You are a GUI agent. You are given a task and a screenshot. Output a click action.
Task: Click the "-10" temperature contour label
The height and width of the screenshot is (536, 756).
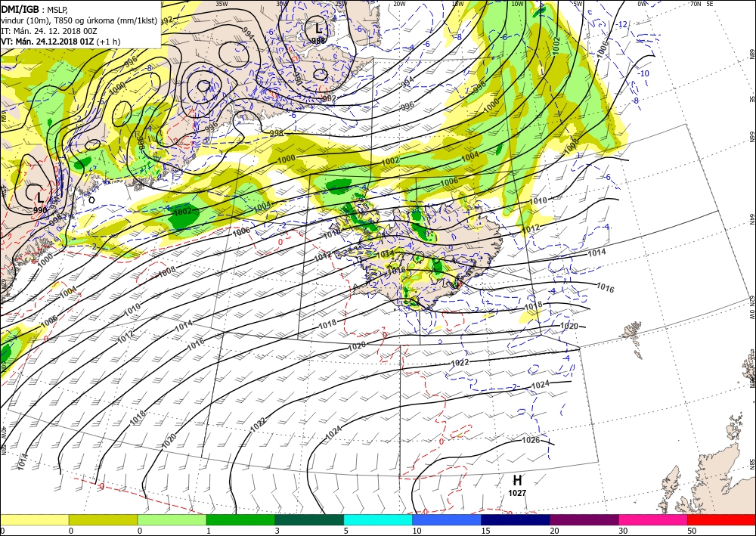(643, 73)
